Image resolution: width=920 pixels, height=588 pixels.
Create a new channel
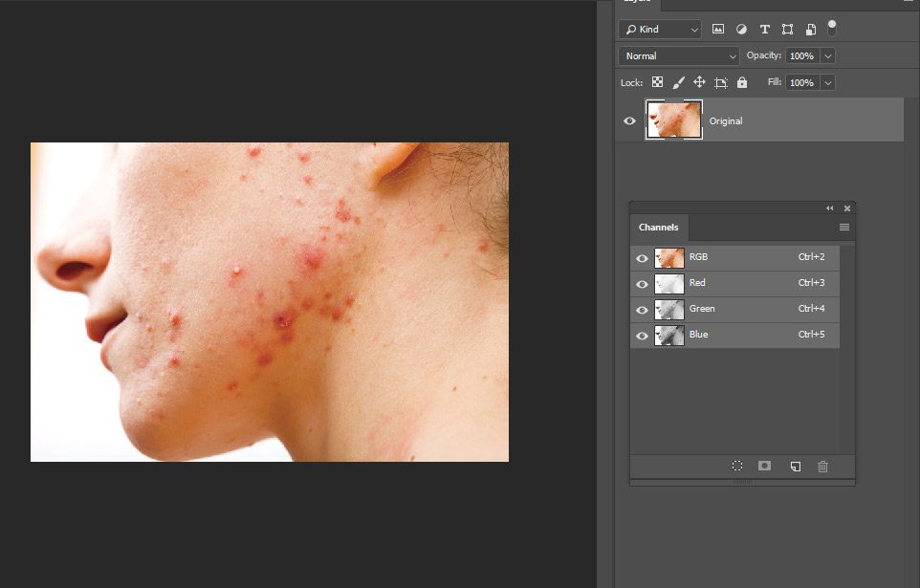click(795, 466)
